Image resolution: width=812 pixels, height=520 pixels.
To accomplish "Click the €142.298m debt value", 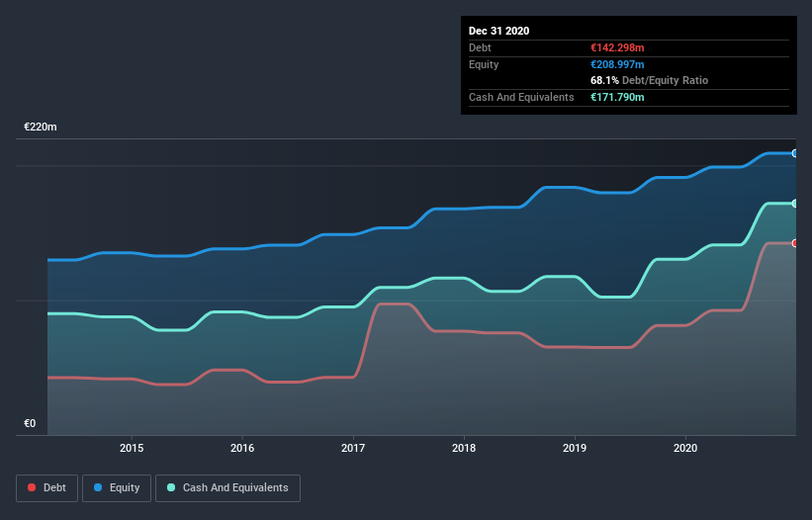I will pos(617,47).
